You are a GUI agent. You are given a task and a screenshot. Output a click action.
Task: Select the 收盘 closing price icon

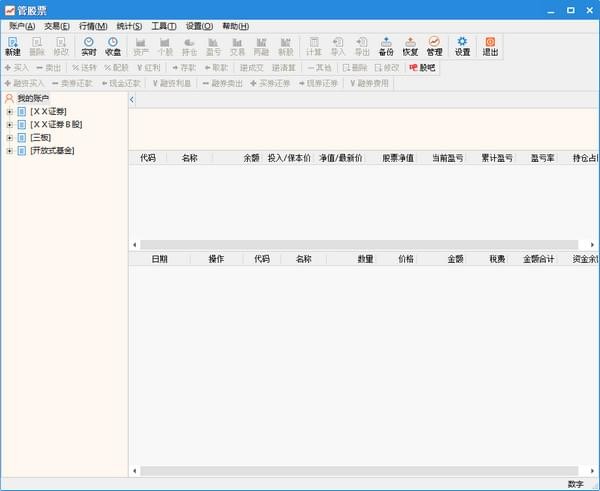click(x=112, y=46)
